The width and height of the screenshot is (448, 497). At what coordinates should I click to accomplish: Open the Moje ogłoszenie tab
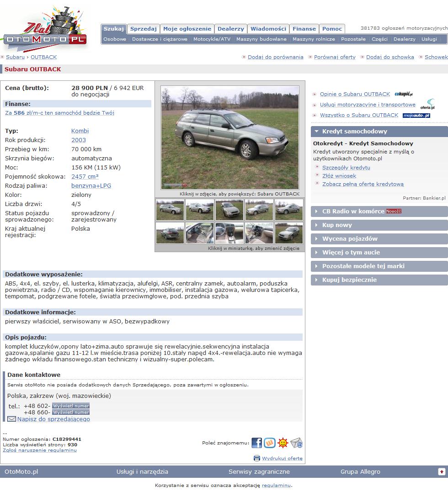click(x=187, y=29)
